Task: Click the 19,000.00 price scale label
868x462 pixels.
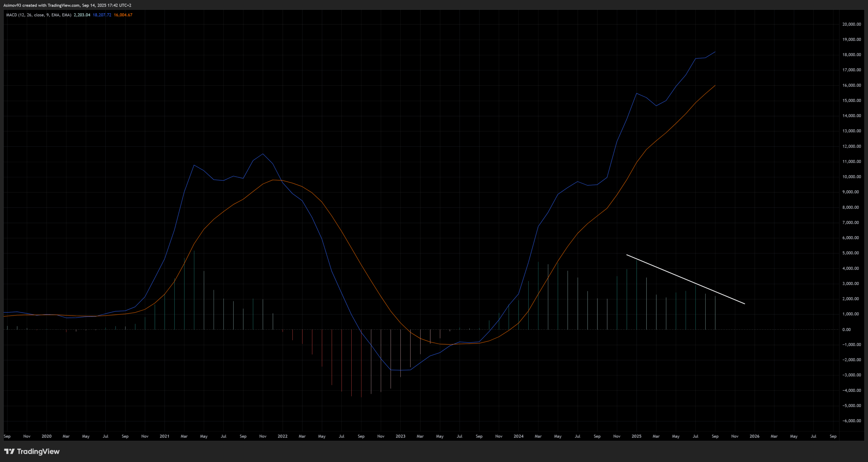Action: click(851, 40)
